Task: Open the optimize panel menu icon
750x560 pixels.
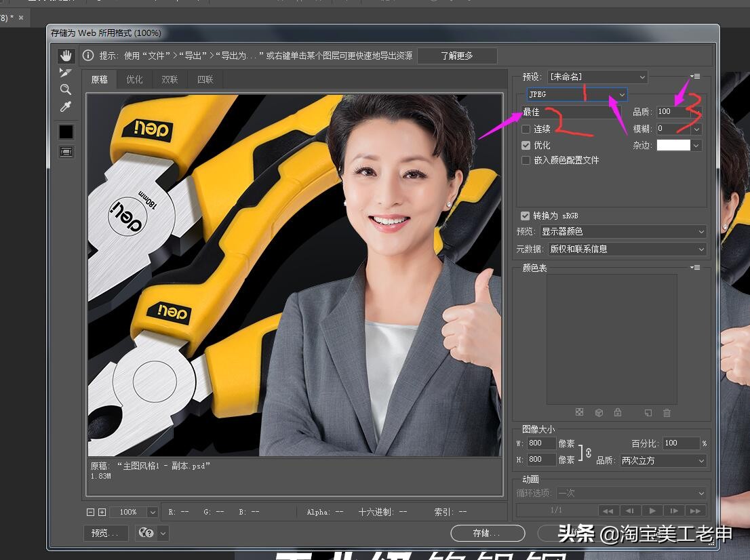Action: pos(694,76)
